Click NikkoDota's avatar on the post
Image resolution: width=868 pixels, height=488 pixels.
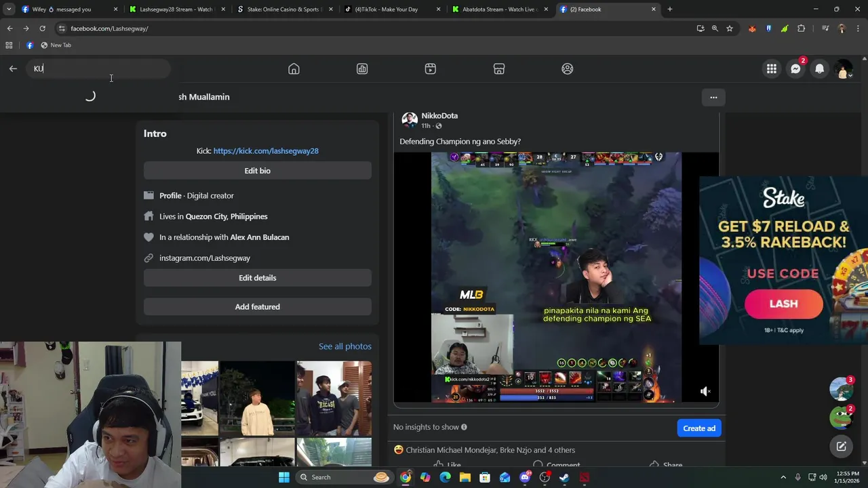(x=410, y=120)
